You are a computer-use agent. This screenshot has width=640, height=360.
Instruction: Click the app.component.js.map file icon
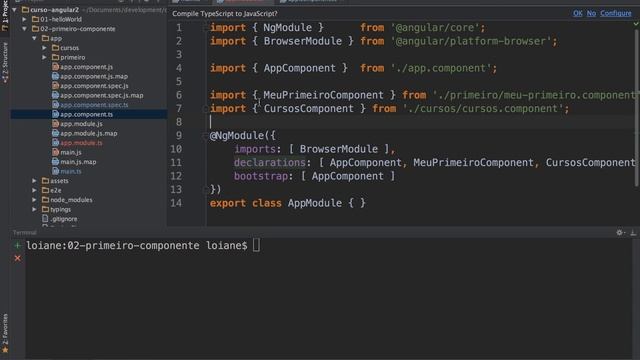(56, 76)
